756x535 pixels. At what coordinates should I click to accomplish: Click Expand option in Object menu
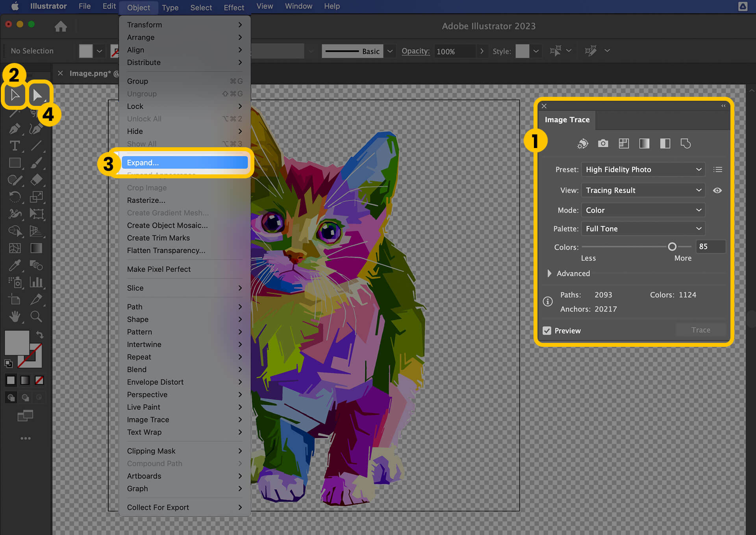[x=183, y=163]
